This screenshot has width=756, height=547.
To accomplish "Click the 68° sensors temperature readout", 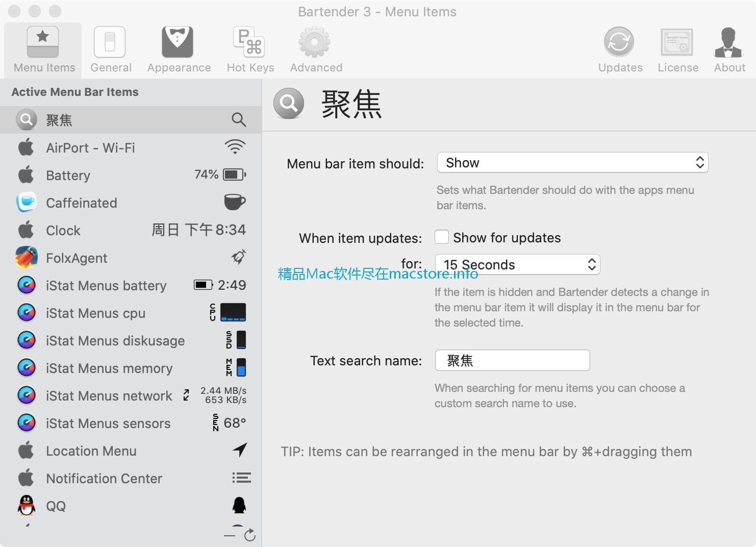I will click(235, 423).
